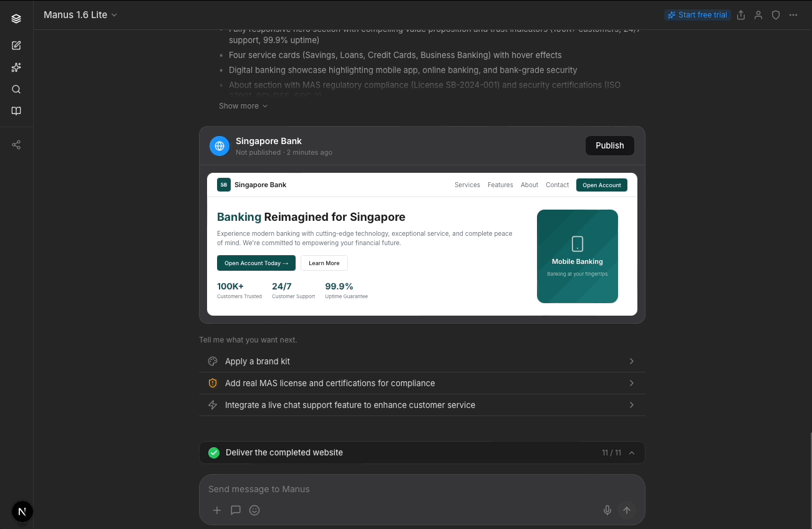Open the more options ellipsis menu
Viewport: 812px width, 529px height.
(x=793, y=15)
